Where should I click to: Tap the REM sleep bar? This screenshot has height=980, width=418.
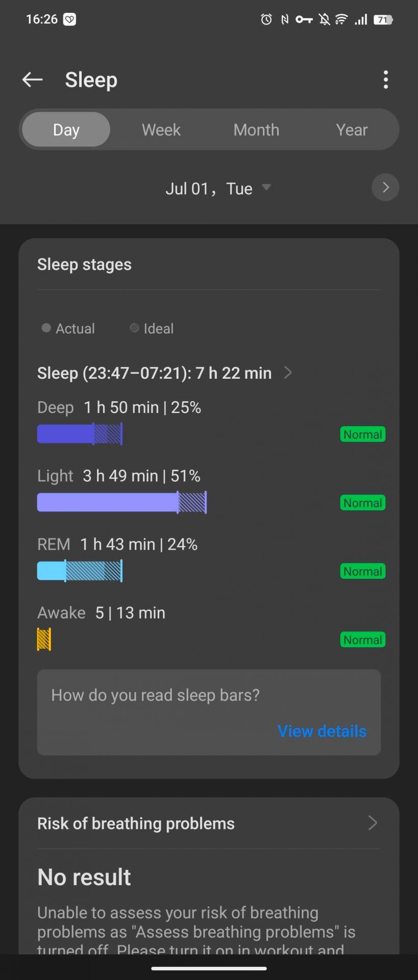[x=80, y=571]
